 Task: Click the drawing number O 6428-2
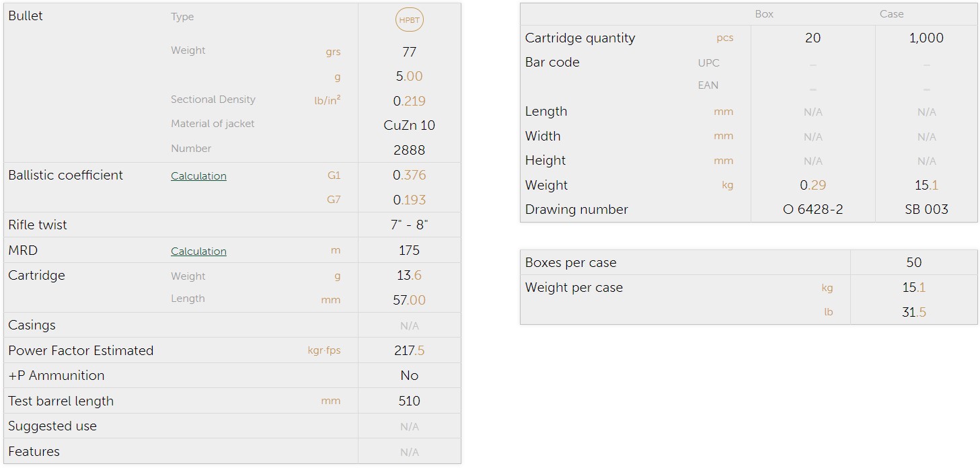tap(813, 209)
